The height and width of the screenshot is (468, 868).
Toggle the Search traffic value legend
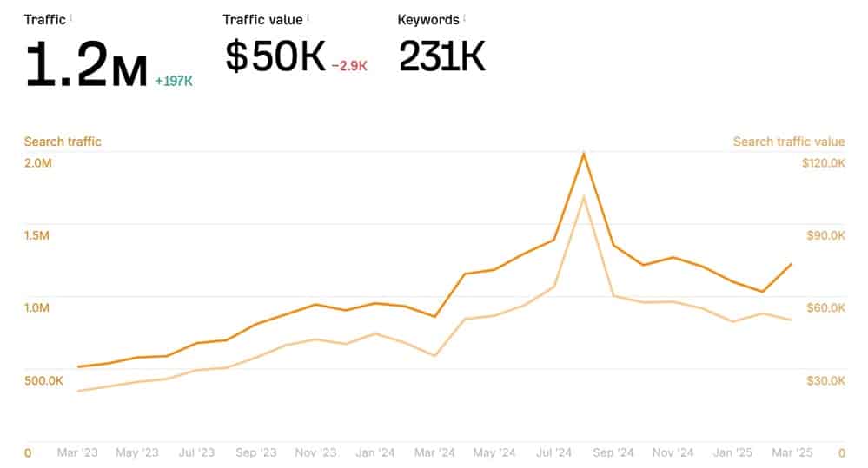tap(789, 142)
